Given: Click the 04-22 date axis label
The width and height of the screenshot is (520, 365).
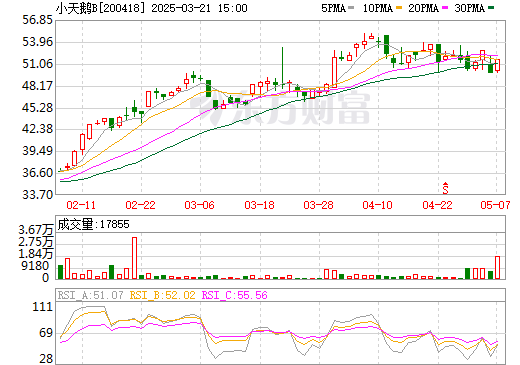Looking at the screenshot, I should (x=437, y=205).
